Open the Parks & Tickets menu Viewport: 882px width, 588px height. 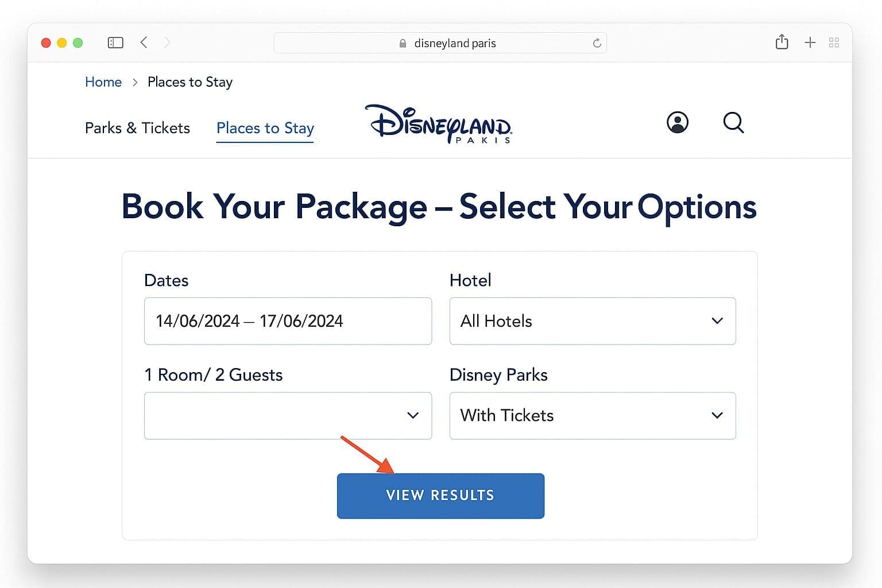coord(137,127)
